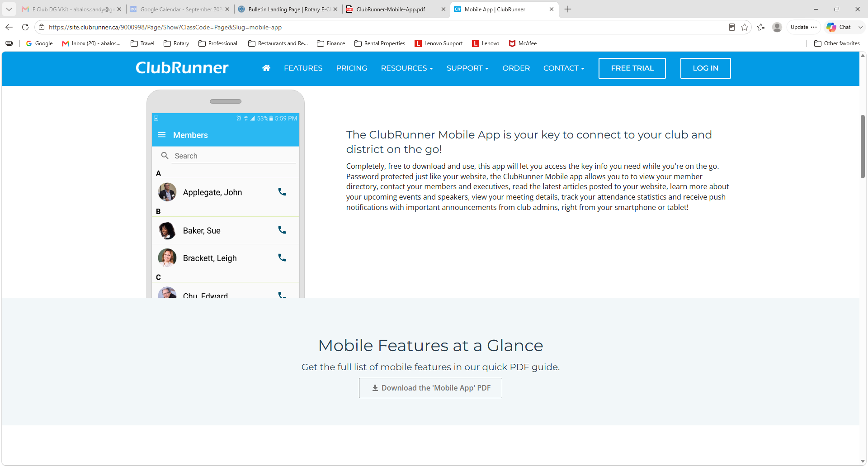
Task: View site information lock icon
Action: 42,27
